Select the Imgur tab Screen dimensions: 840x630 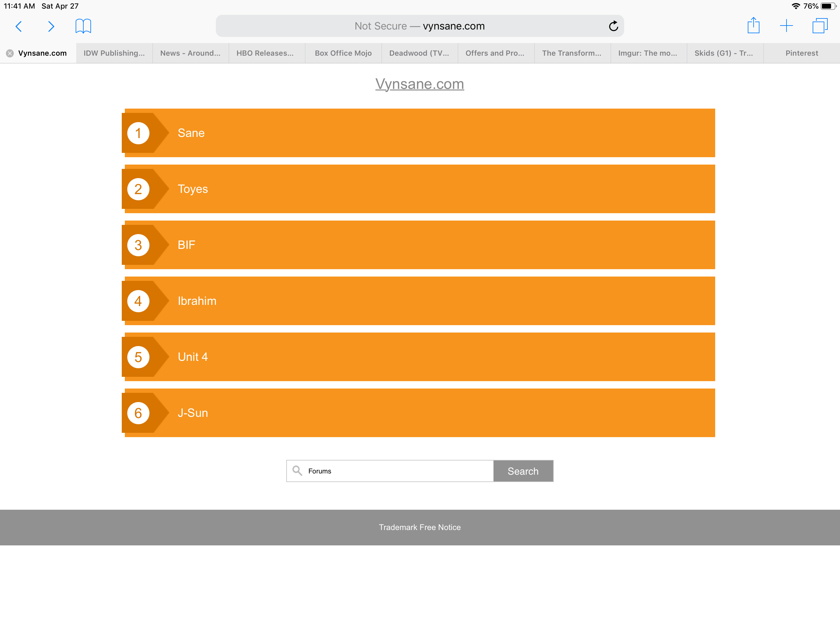(x=648, y=53)
